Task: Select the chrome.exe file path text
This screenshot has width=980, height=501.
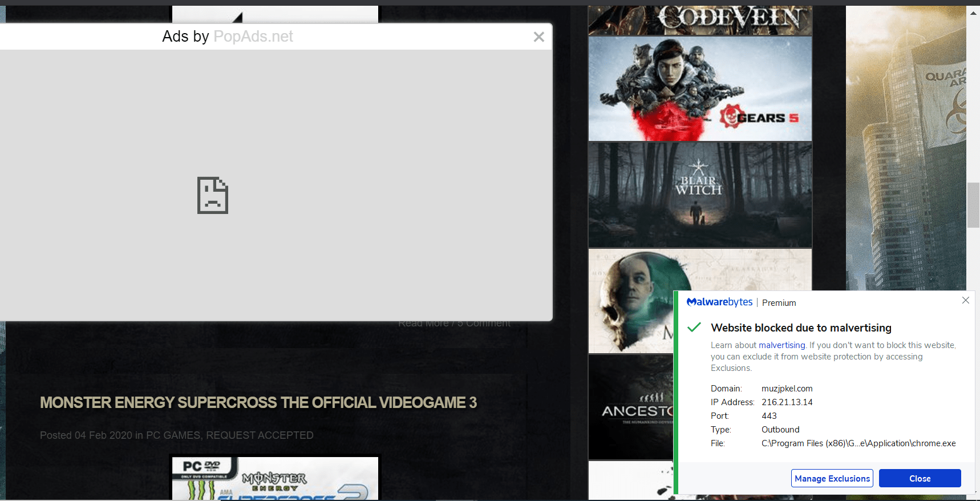Action: [858, 443]
